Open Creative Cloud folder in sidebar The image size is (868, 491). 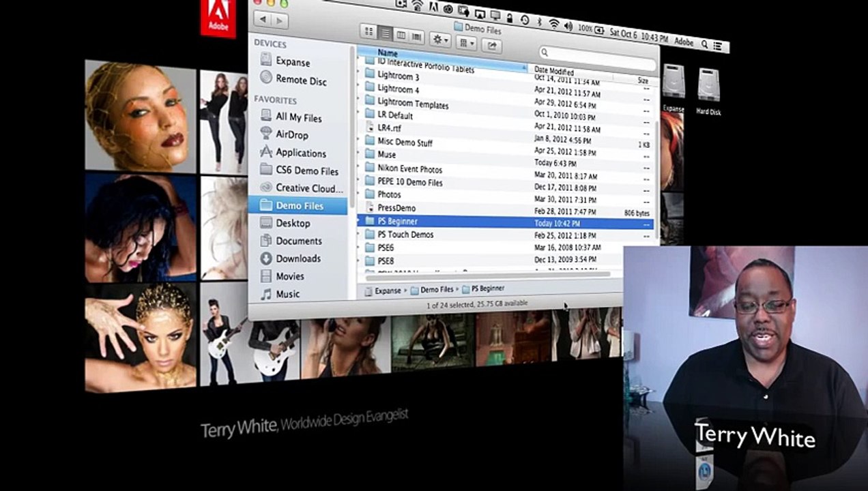click(308, 188)
